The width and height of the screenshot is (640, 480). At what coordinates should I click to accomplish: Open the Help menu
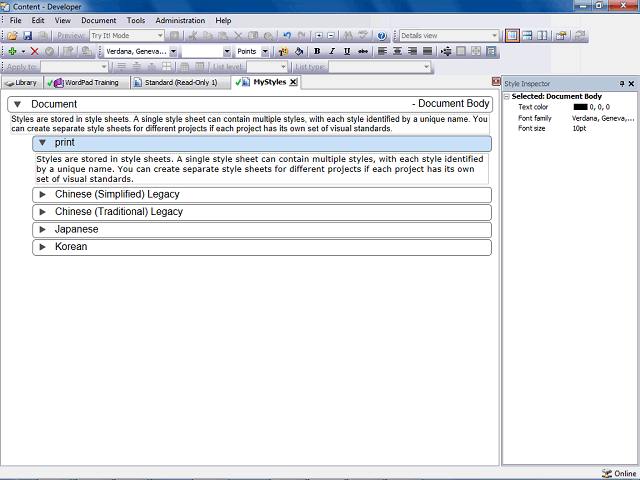point(223,20)
